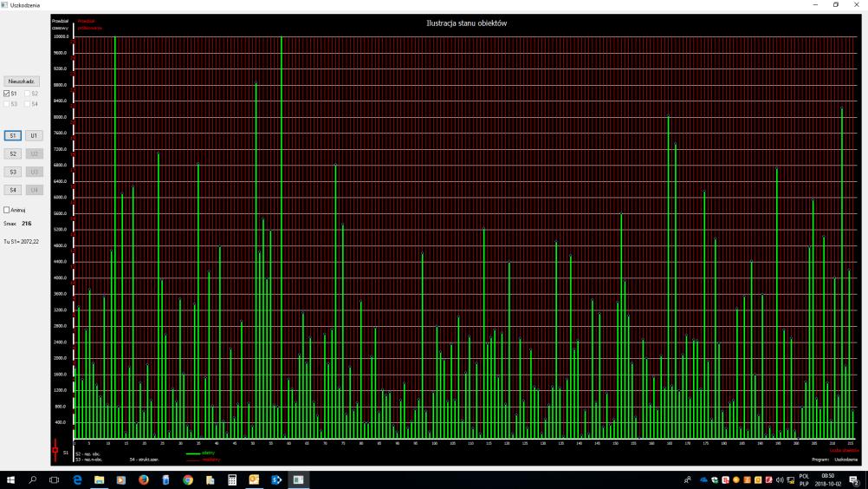
Task: Click the greyed U4 button
Action: tap(34, 190)
